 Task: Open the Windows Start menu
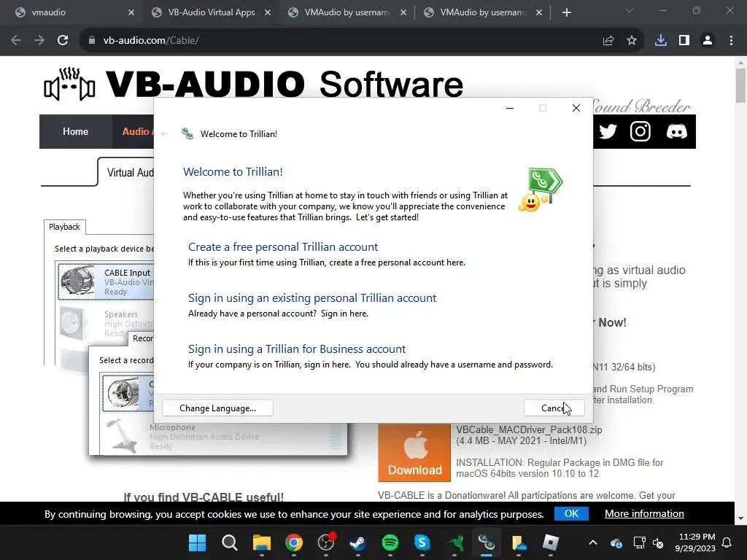pos(197,542)
